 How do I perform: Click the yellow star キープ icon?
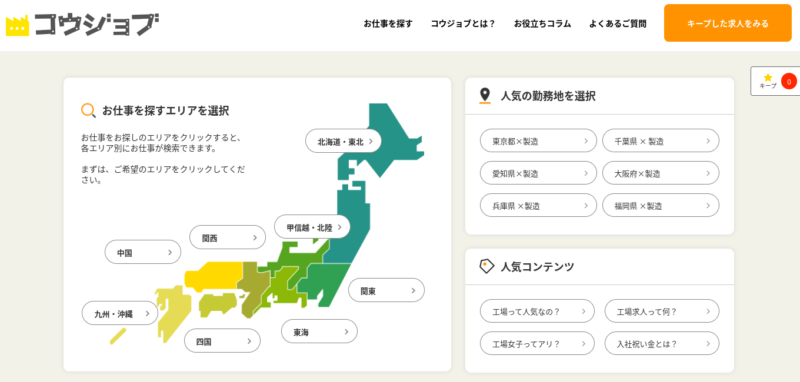point(768,78)
